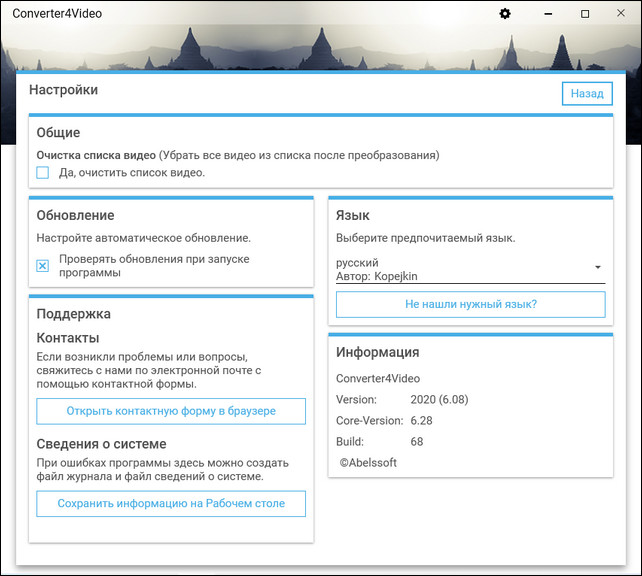Click the temple banner image at top
The image size is (642, 576).
tap(320, 48)
